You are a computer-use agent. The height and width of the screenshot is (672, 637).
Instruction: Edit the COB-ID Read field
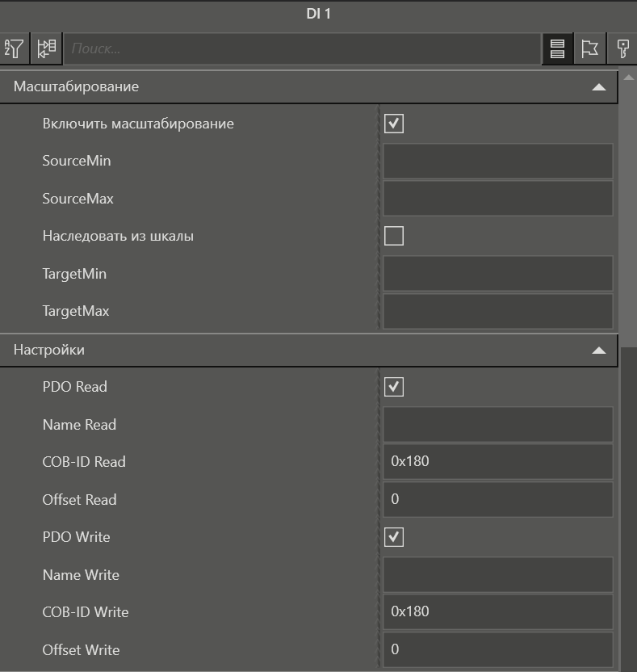[498, 461]
